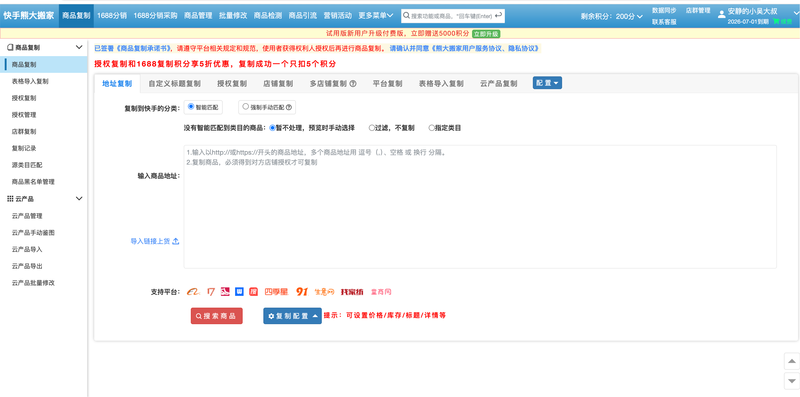The width and height of the screenshot is (800, 397).
Task: Click the 找家纺 platform logo
Action: coord(352,292)
